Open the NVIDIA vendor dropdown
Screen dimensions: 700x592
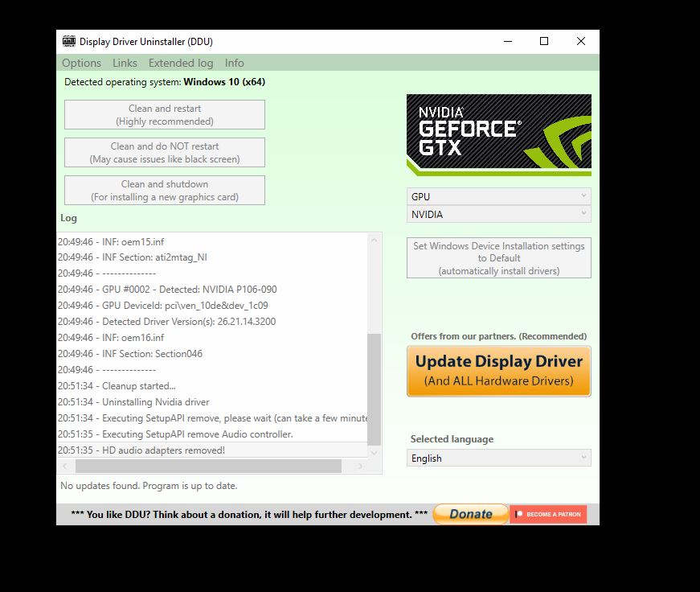(x=498, y=215)
